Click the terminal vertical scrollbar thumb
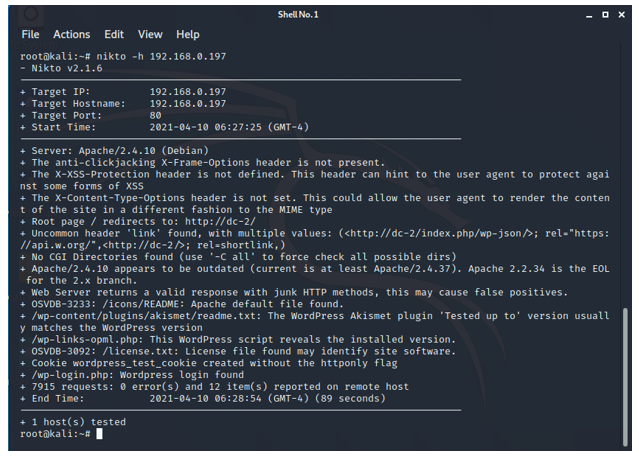Viewport: 639px width, 458px height. tap(625, 377)
